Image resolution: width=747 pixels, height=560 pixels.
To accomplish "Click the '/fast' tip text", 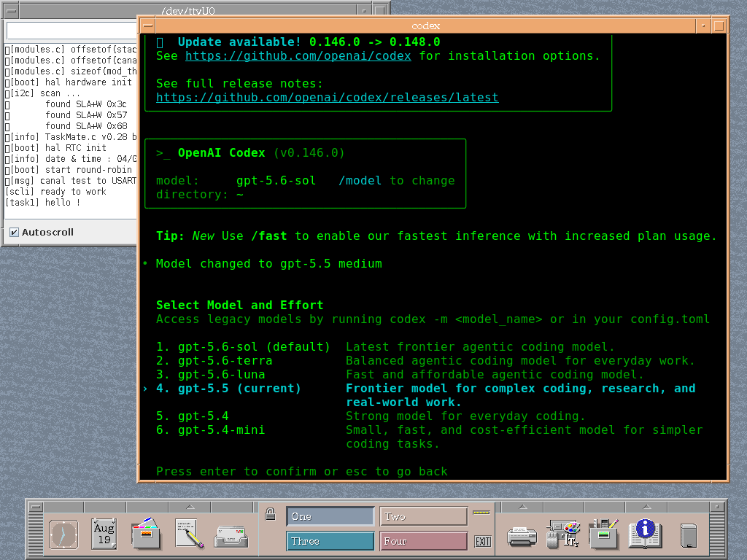I will coord(268,236).
